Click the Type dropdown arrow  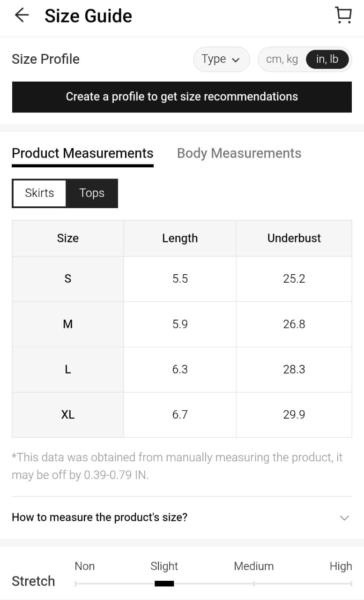click(236, 60)
